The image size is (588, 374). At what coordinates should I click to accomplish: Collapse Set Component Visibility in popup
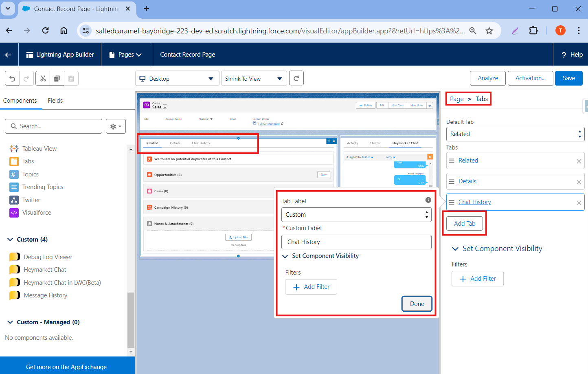(285, 256)
